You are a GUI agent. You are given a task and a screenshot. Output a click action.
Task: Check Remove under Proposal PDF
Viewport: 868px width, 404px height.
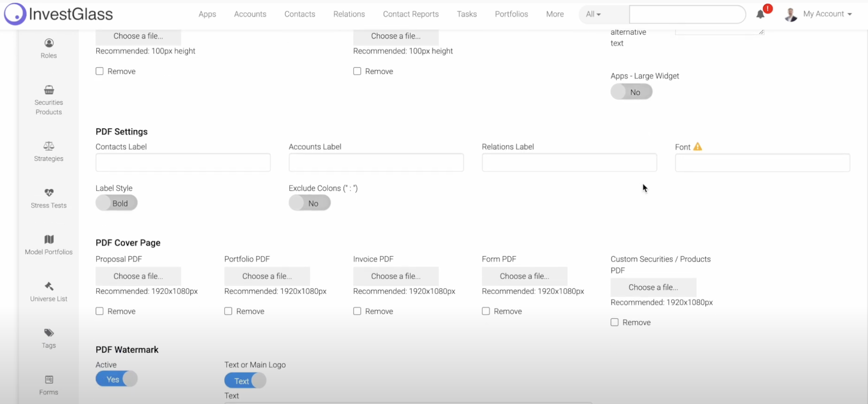click(x=100, y=311)
